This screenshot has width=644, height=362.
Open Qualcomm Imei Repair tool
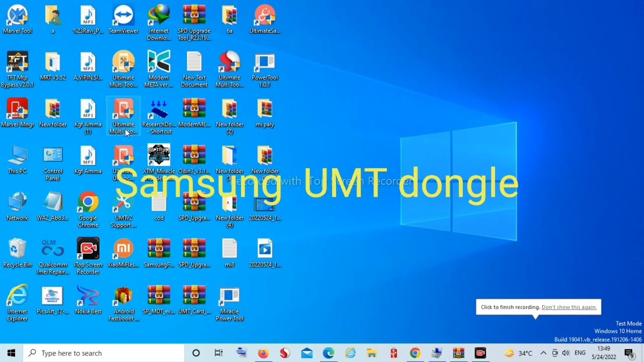tap(53, 257)
